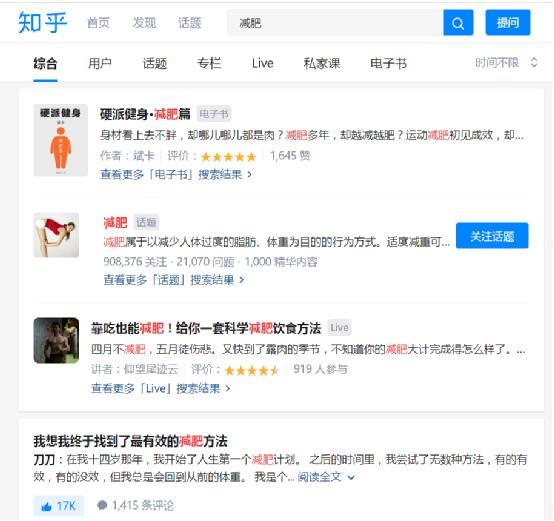Expand answer with 阅读全文
Image resolution: width=554 pixels, height=521 pixels.
[326, 477]
